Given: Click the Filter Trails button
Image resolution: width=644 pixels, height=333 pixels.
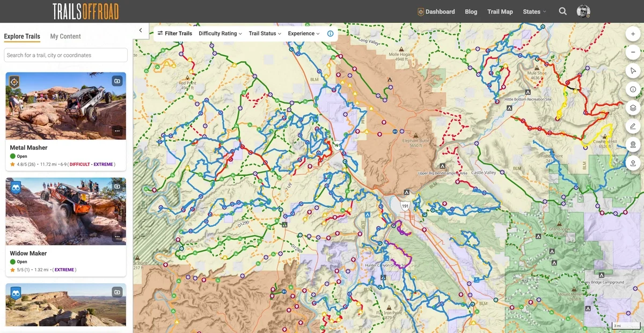Looking at the screenshot, I should point(174,33).
